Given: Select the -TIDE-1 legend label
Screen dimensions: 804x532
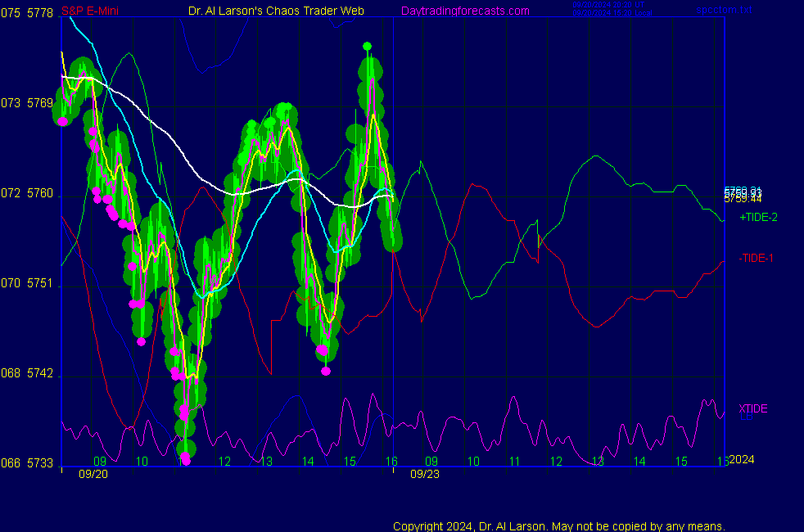Looking at the screenshot, I should click(756, 258).
